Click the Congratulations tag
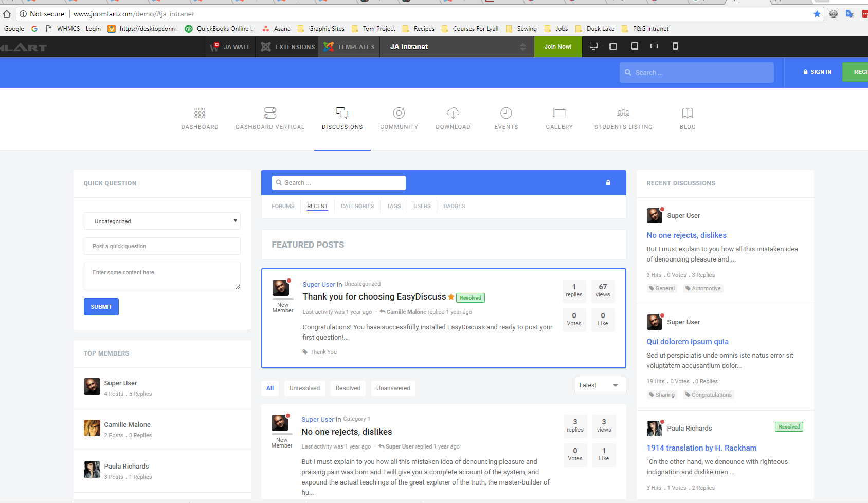 coord(708,395)
